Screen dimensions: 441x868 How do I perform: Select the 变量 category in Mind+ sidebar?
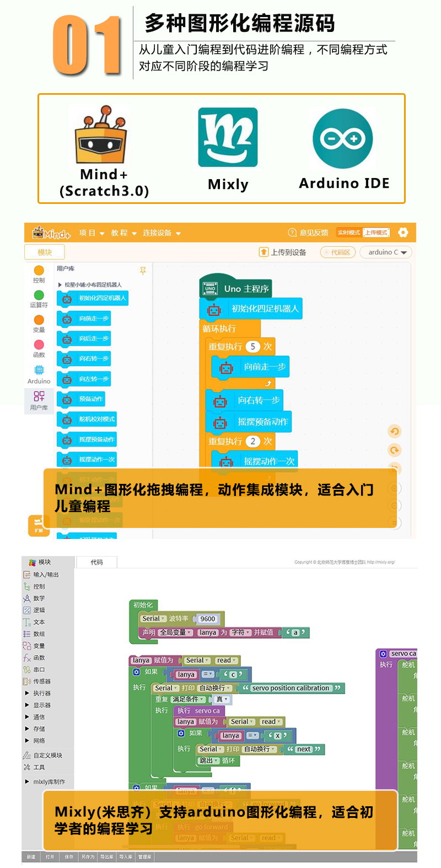click(x=39, y=324)
